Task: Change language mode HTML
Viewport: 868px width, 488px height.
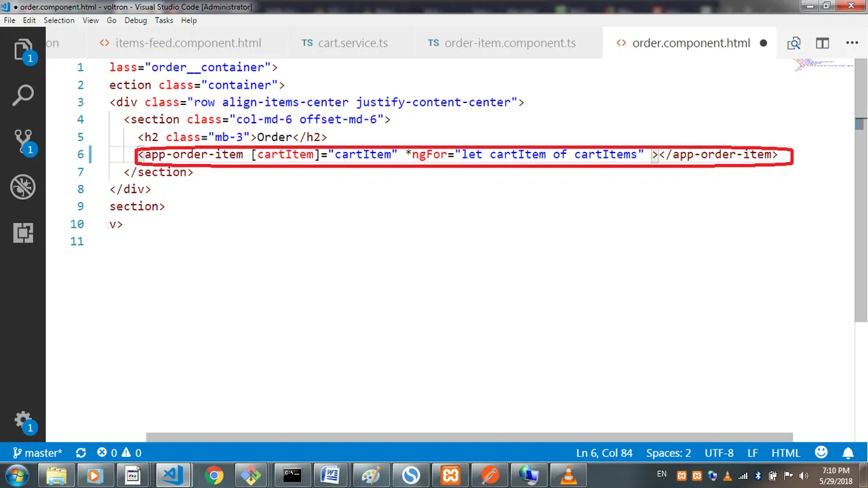Action: point(786,453)
